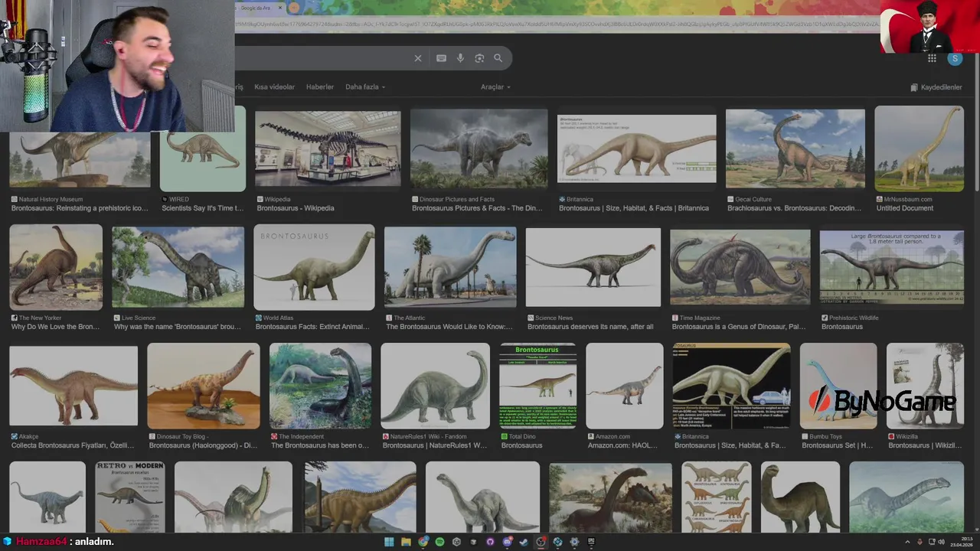Open the Akakçe Collecta Brontosaurus thumbnail
The height and width of the screenshot is (551, 980).
73,386
